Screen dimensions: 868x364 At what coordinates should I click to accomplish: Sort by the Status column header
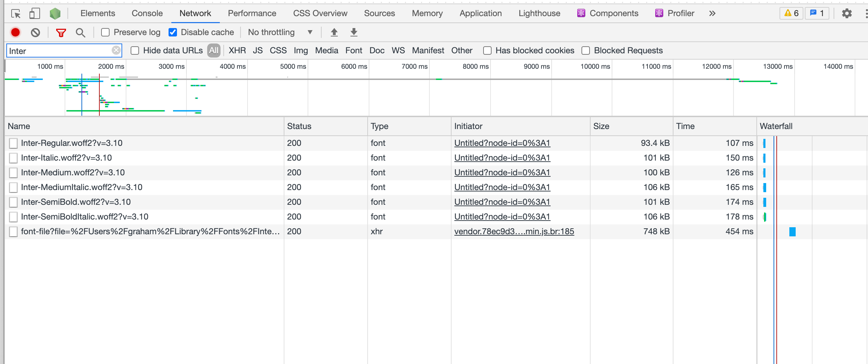tap(325, 126)
